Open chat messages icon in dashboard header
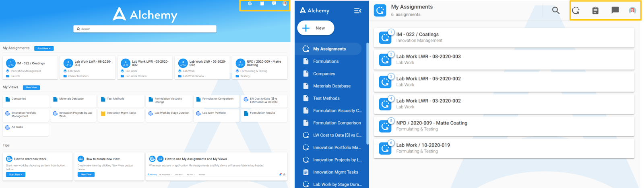The image size is (644, 188). tap(274, 4)
